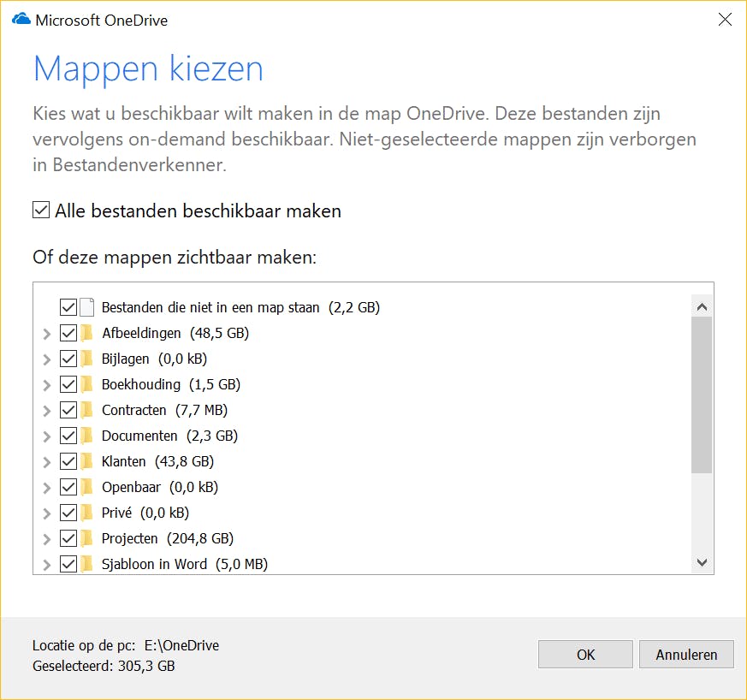
Task: Close the Microsoft OneDrive dialog window
Action: coord(725,20)
